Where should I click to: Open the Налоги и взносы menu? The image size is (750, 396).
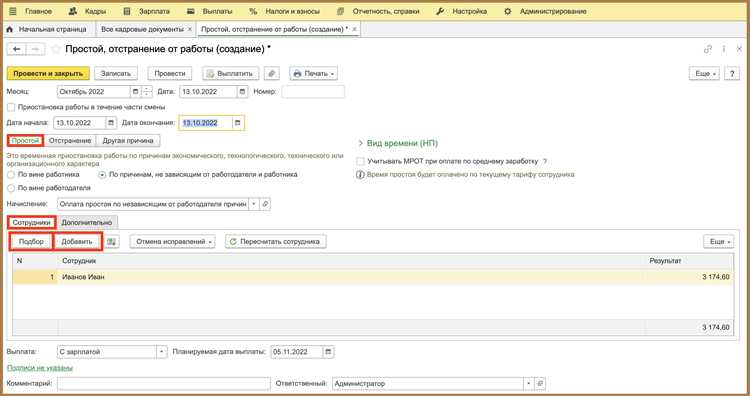(285, 11)
